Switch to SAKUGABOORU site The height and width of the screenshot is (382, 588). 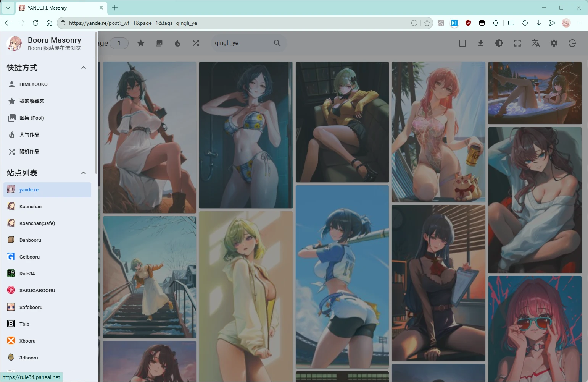pos(47,291)
